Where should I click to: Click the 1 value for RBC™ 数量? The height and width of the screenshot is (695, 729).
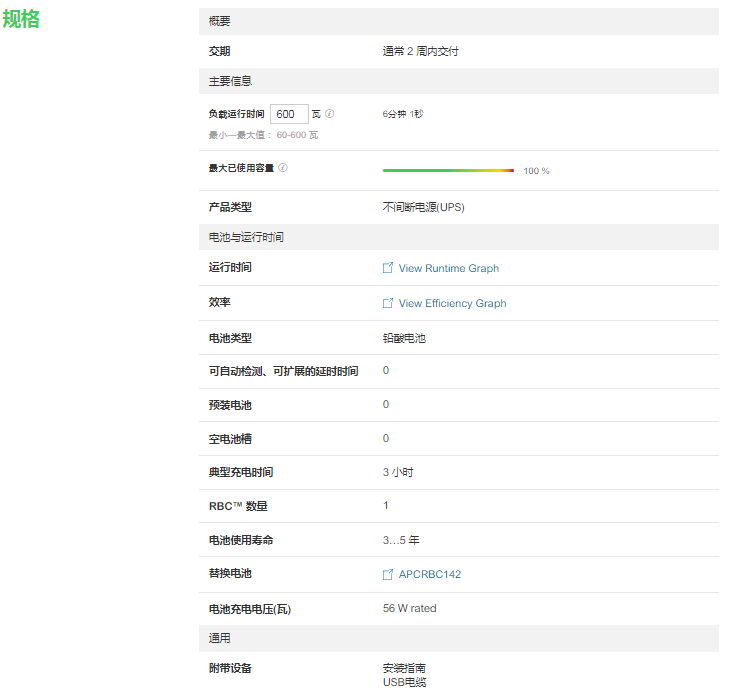click(x=386, y=505)
